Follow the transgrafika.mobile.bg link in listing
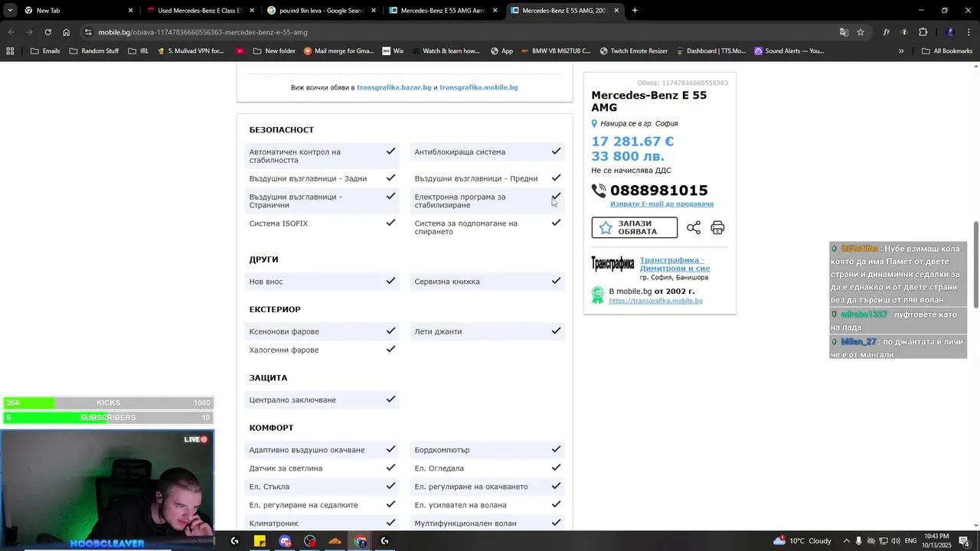The width and height of the screenshot is (980, 551). tap(479, 87)
